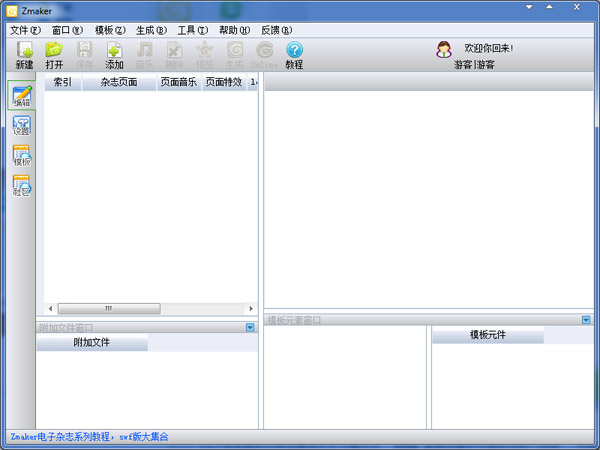Select the 模板 (Template) sidebar icon
600x450 pixels.
point(21,156)
